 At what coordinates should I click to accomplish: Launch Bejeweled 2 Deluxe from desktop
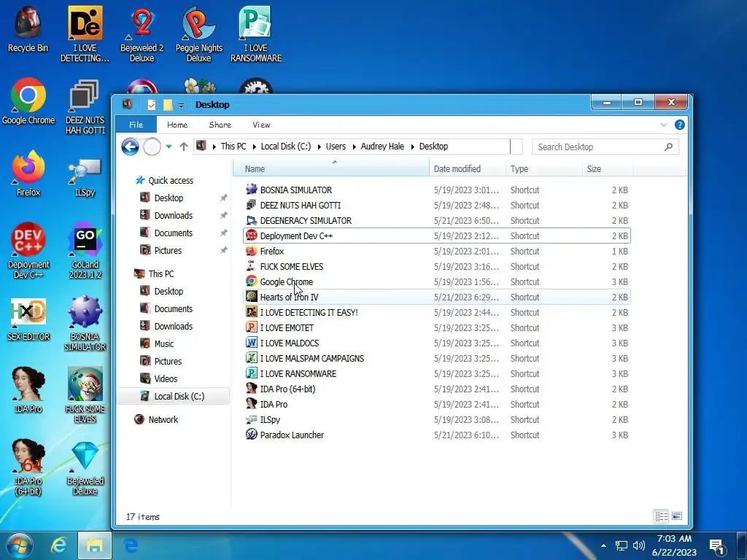[142, 34]
